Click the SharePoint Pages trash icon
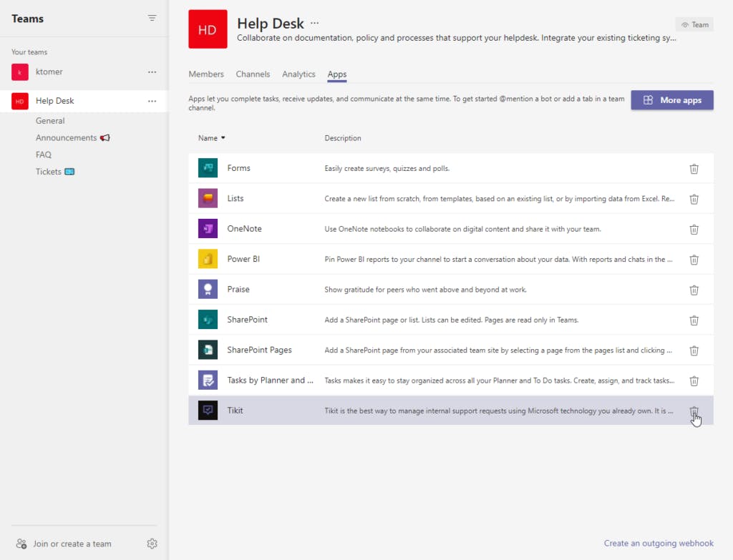Viewport: 733px width, 560px height. click(694, 350)
